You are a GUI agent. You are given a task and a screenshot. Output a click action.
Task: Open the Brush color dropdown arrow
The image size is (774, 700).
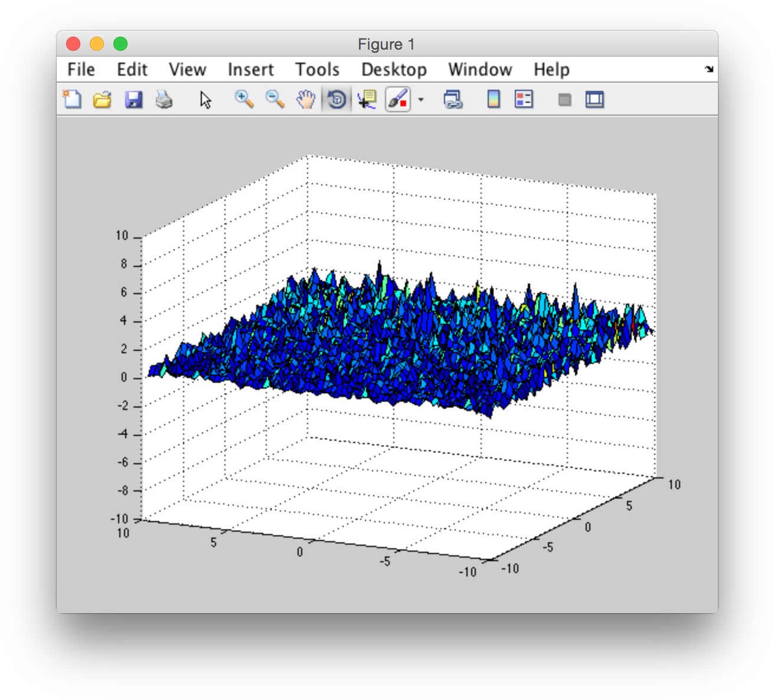420,100
